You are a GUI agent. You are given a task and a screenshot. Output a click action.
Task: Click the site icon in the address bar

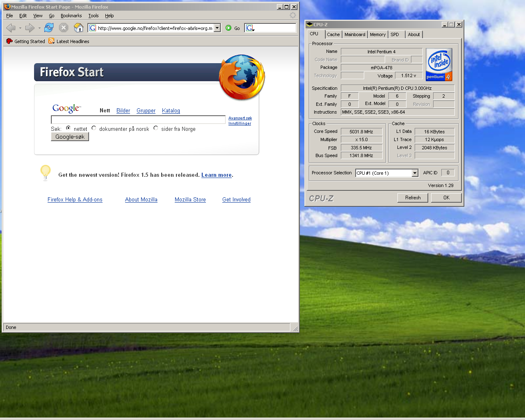click(x=93, y=28)
